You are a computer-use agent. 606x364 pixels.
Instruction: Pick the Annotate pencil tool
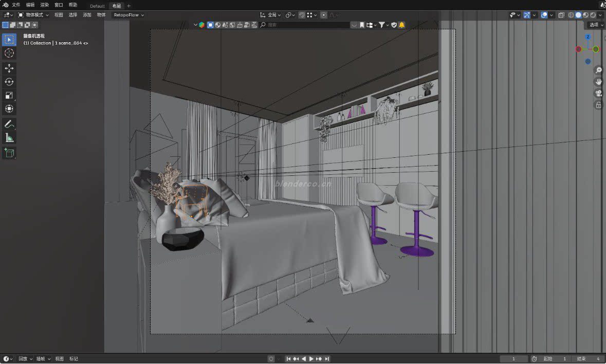pos(9,124)
